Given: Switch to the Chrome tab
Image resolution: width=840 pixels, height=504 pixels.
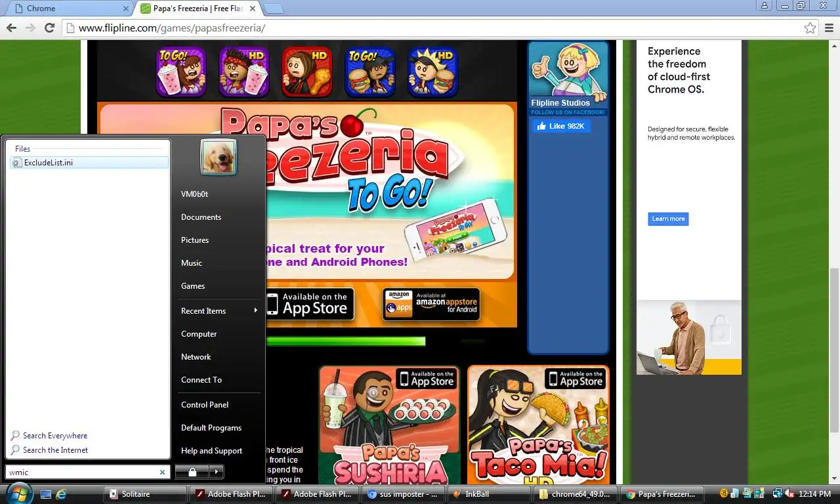Looking at the screenshot, I should coord(68,9).
